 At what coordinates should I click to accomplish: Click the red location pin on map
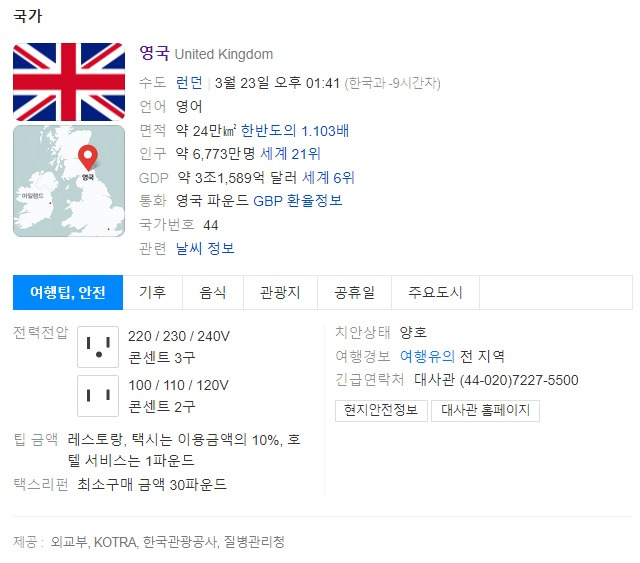tap(88, 157)
